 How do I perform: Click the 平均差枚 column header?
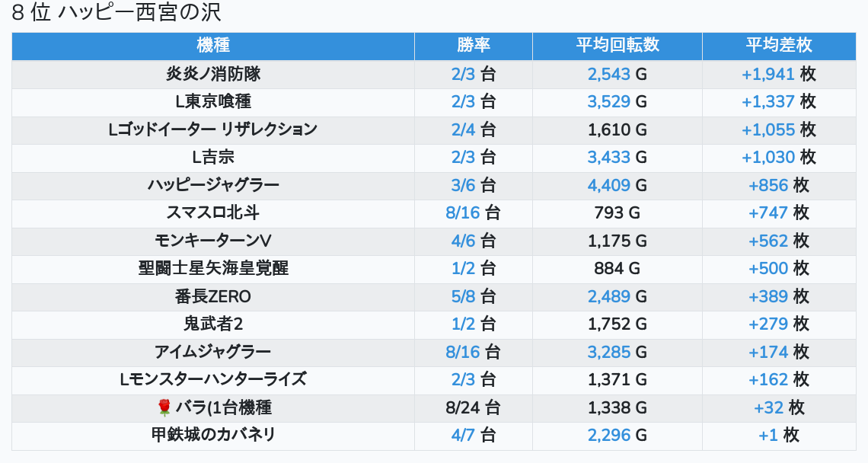(778, 45)
